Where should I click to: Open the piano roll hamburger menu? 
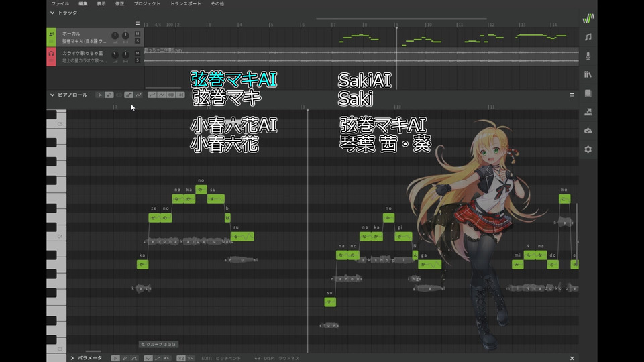572,95
